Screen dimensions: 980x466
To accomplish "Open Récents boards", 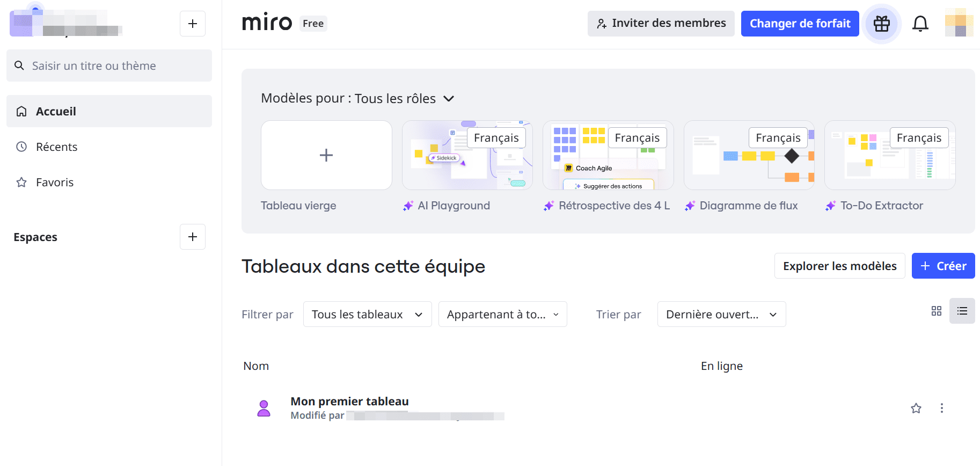I will coord(109,147).
